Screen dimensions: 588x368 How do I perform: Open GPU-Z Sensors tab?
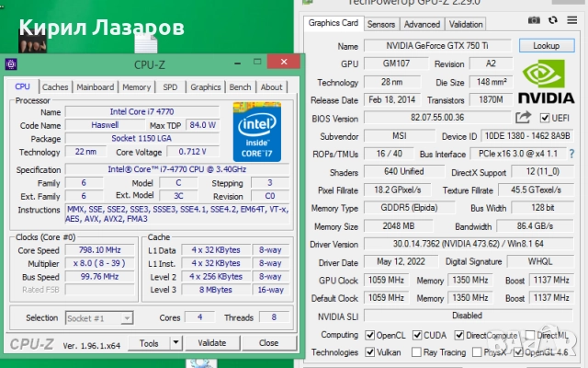(x=381, y=25)
